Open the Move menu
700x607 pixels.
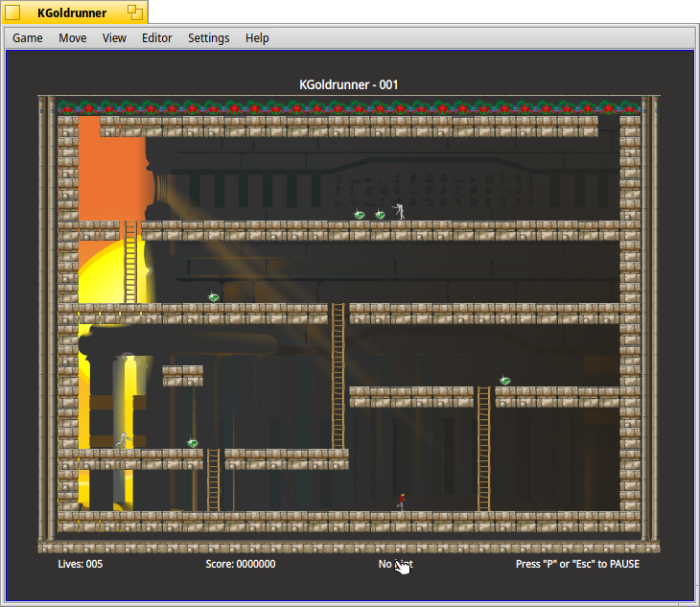pos(73,38)
